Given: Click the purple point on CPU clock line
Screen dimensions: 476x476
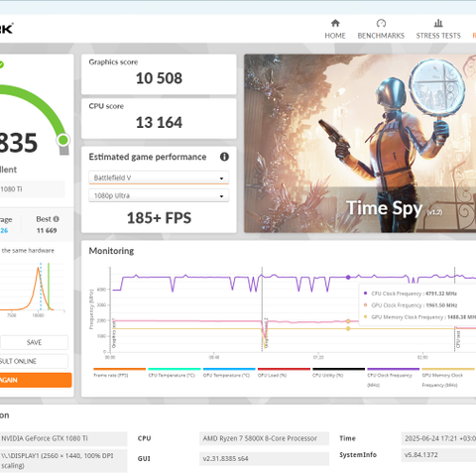Looking at the screenshot, I should pos(348,278).
